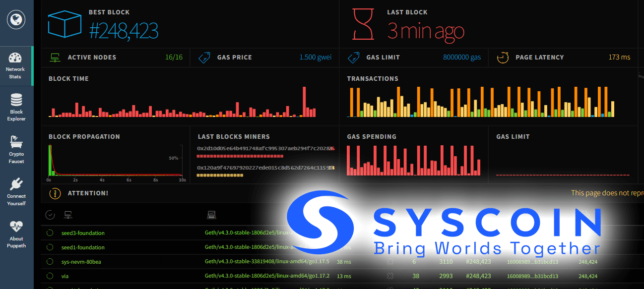The image size is (644, 289).
Task: Click the Gas Price tag icon
Action: 204,58
